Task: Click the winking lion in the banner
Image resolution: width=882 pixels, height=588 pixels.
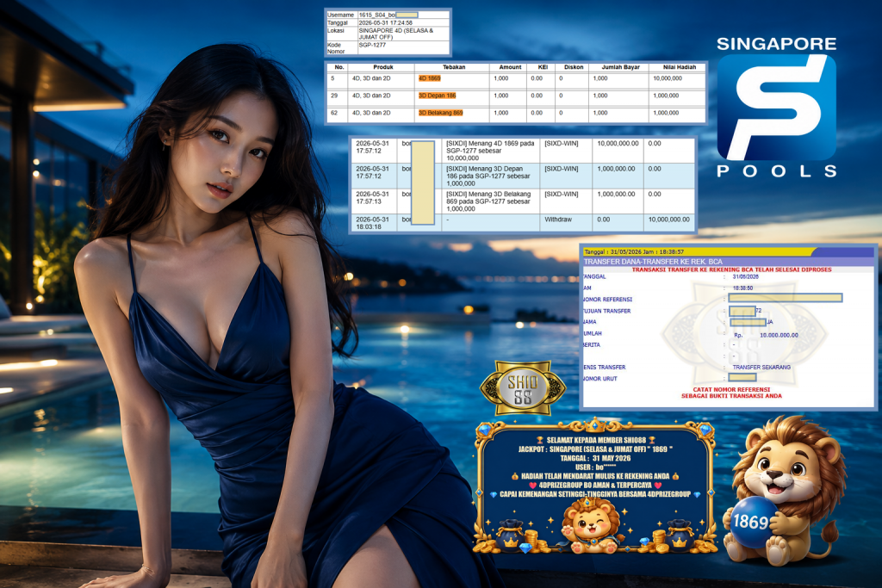Action: (589, 526)
